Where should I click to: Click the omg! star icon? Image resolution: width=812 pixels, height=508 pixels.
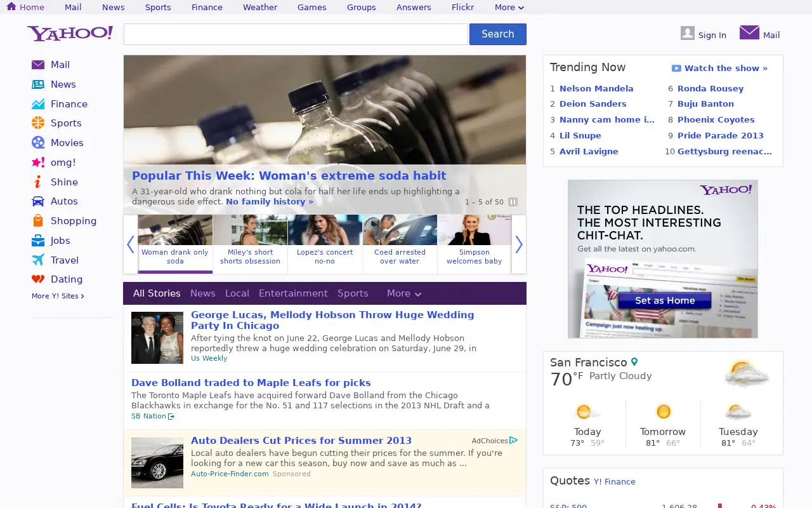pos(38,163)
